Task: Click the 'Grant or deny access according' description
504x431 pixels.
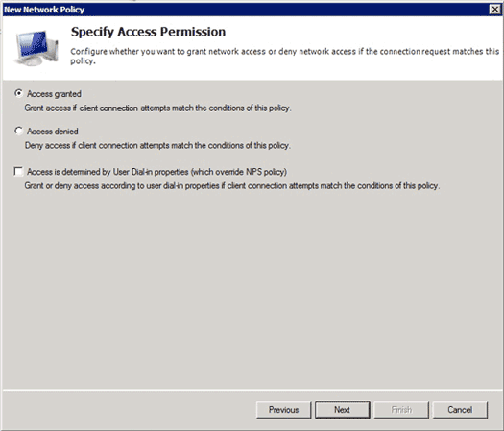Action: pos(232,186)
